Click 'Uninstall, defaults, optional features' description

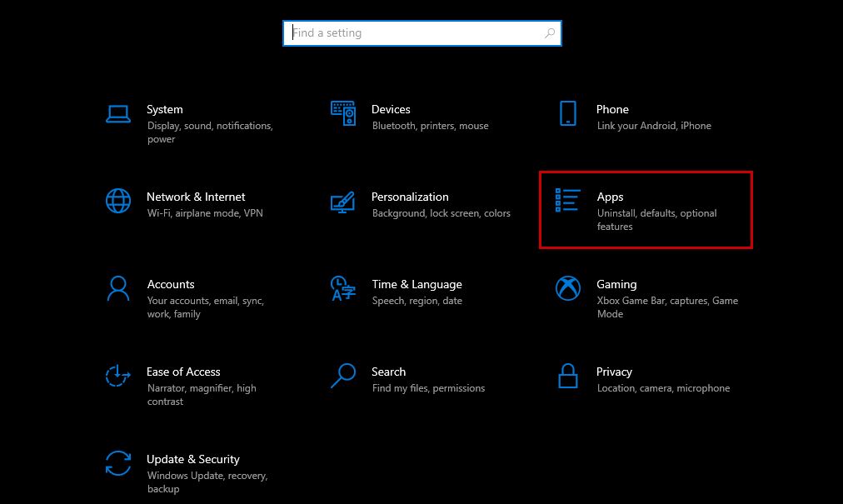[x=656, y=220]
